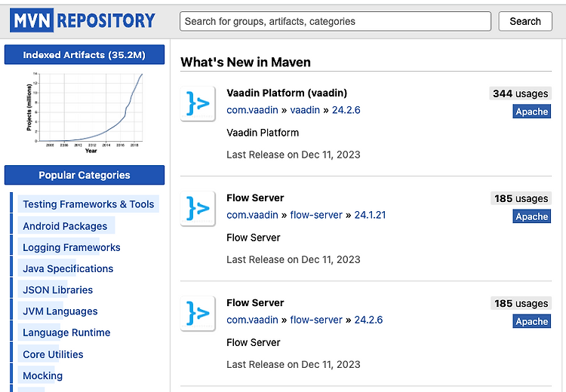Screen dimensions: 566x392
Task: Click com.vaadin group link beside 24.1.21
Action: (252, 215)
